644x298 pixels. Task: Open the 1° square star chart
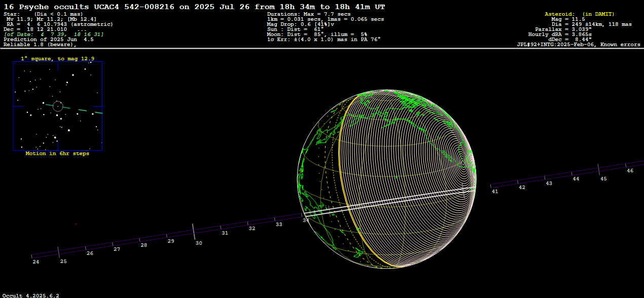point(58,106)
